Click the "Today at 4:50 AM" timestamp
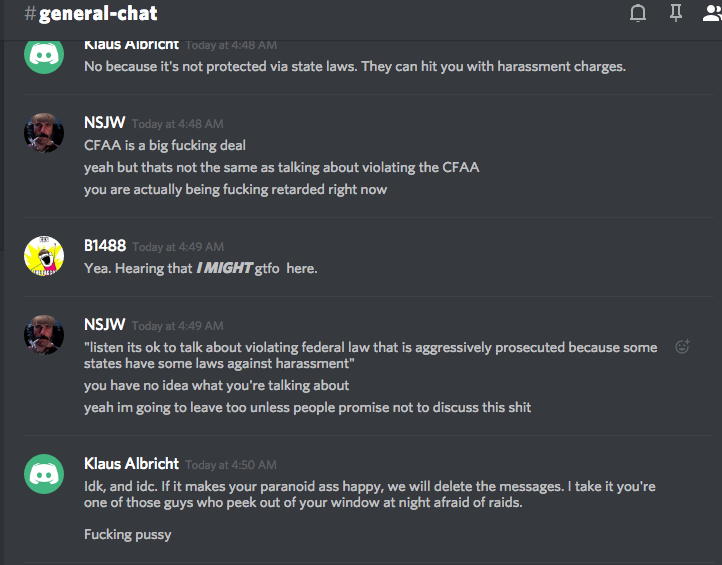 tap(230, 465)
